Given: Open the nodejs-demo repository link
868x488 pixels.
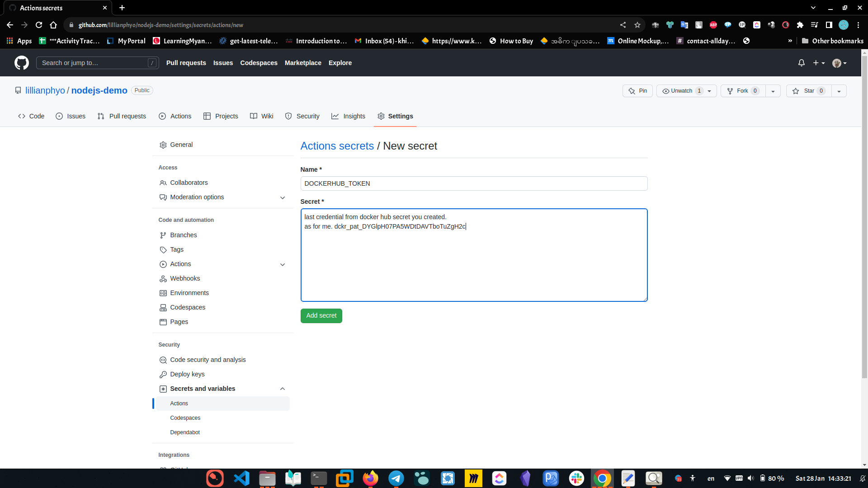Looking at the screenshot, I should [99, 90].
